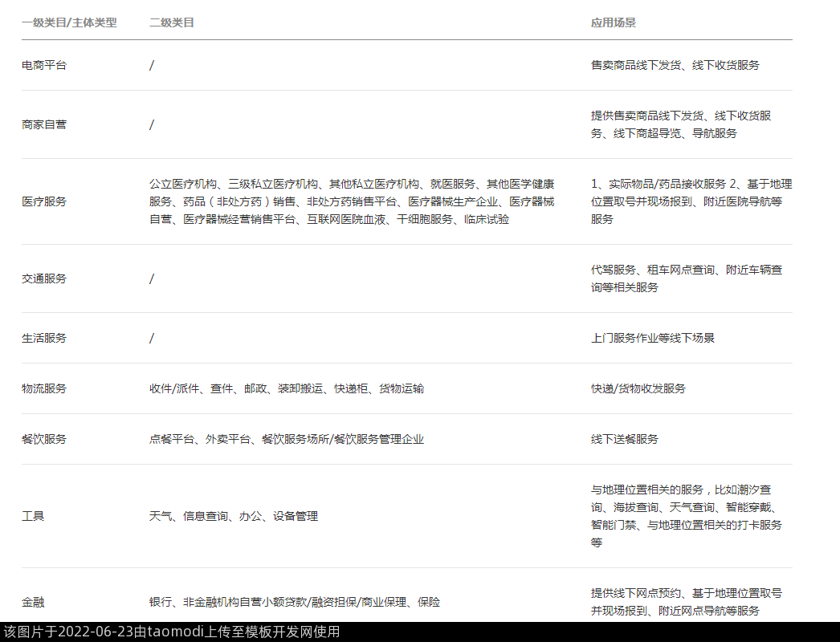Click the 金融 row label
840x642 pixels.
tap(33, 602)
